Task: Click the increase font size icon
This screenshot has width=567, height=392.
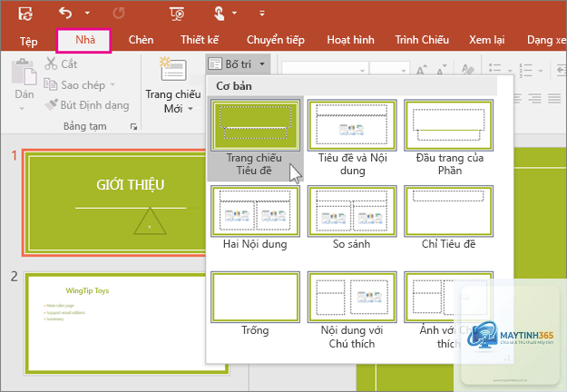Action: tap(422, 69)
